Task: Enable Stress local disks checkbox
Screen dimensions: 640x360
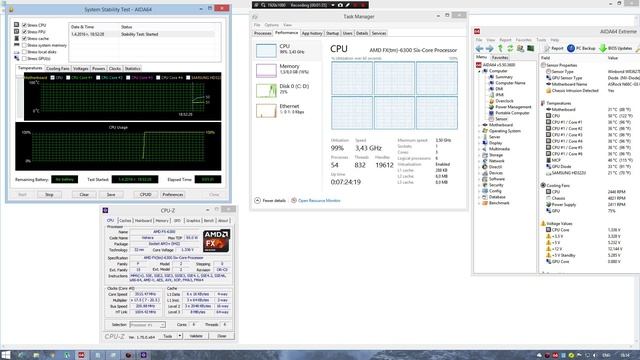Action: coord(24,52)
